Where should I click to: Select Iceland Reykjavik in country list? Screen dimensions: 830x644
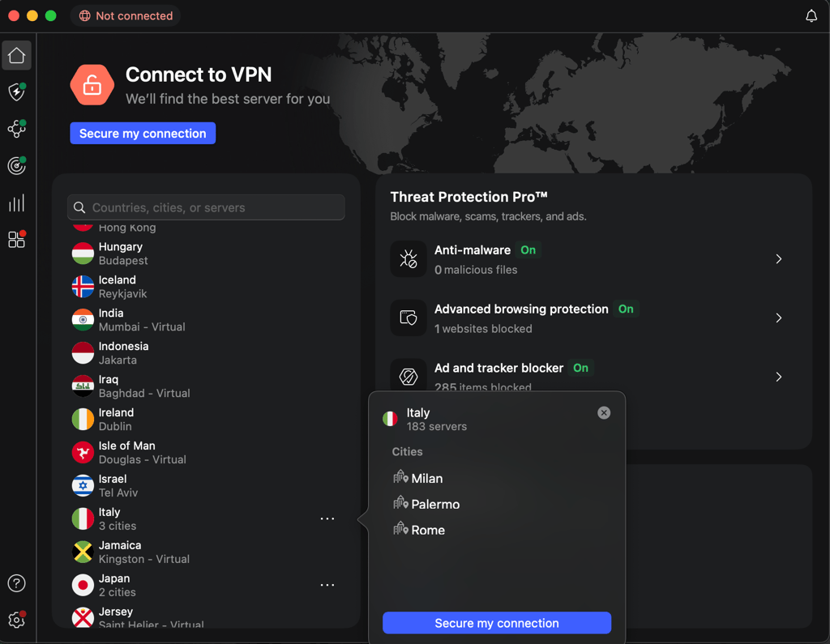tap(206, 287)
